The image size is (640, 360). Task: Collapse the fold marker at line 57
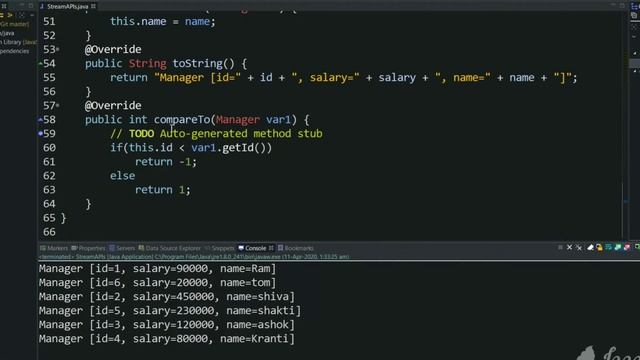(x=58, y=106)
